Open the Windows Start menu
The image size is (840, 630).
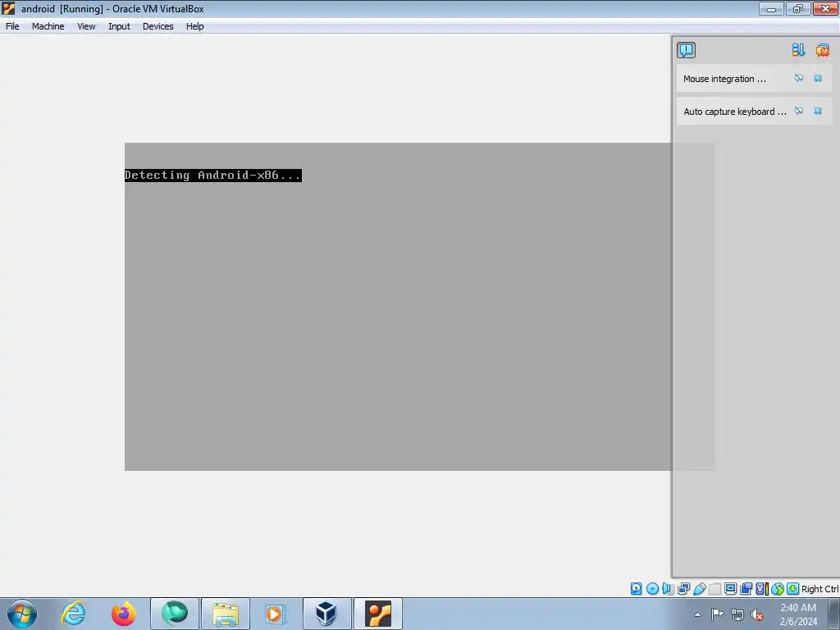coord(22,614)
